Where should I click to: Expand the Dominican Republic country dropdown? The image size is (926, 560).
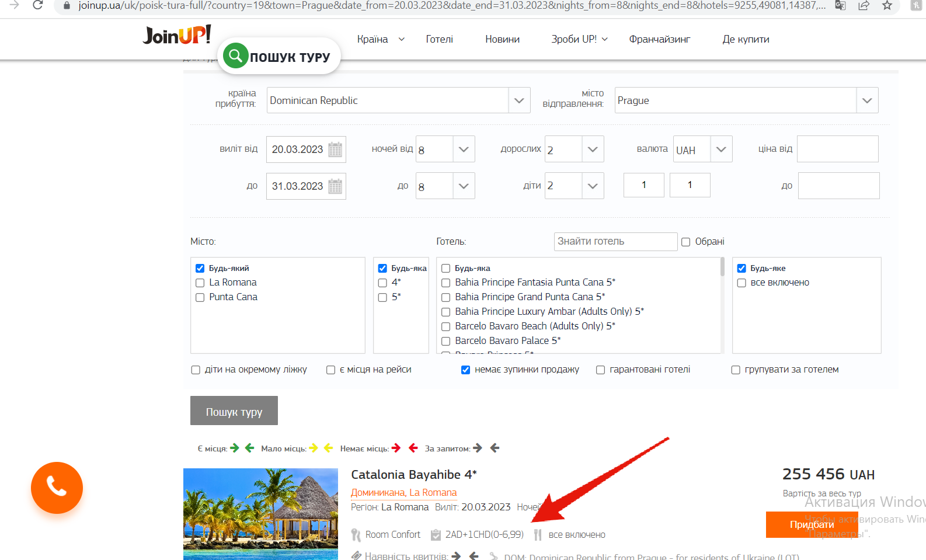pos(519,100)
